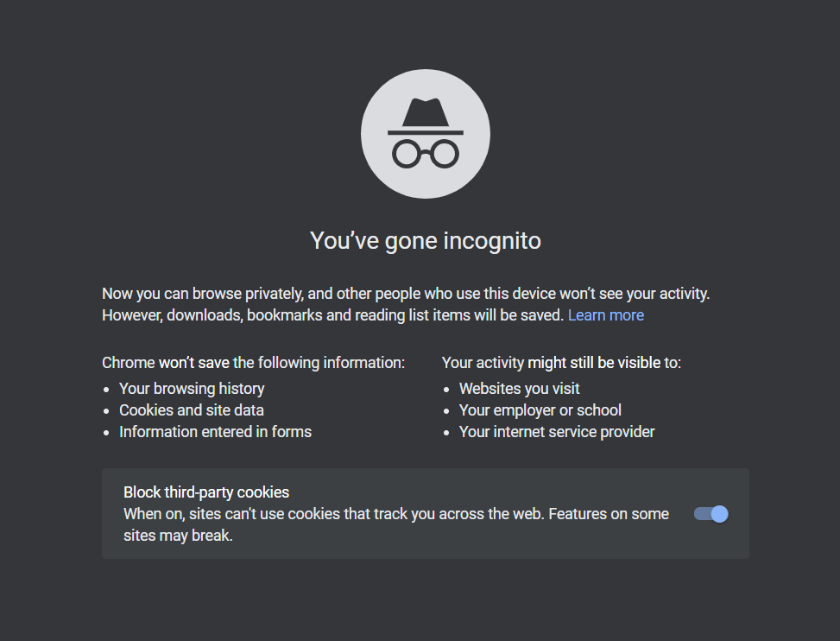Click the You've gone incognito heading
Screen dimensions: 840x641
426,241
